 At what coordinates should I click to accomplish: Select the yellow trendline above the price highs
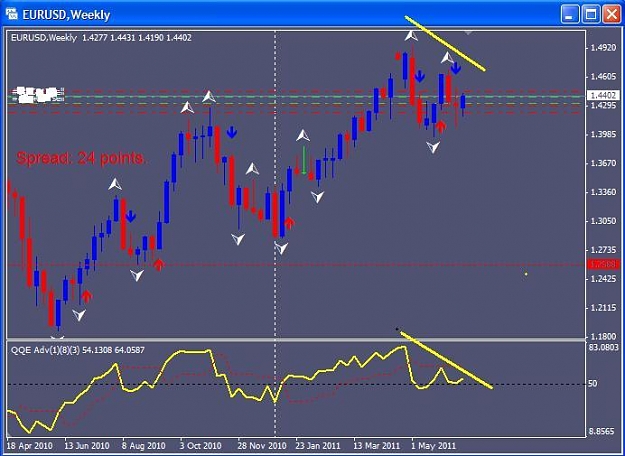(445, 43)
